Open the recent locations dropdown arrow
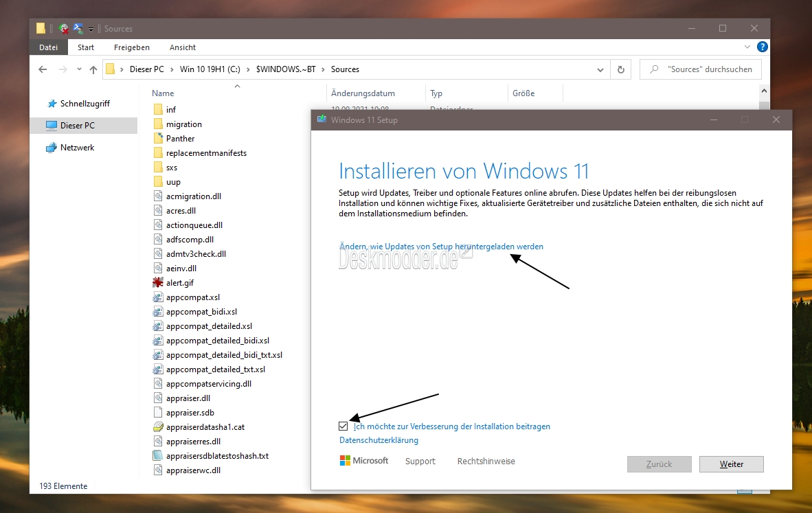This screenshot has width=812, height=513. click(x=79, y=69)
